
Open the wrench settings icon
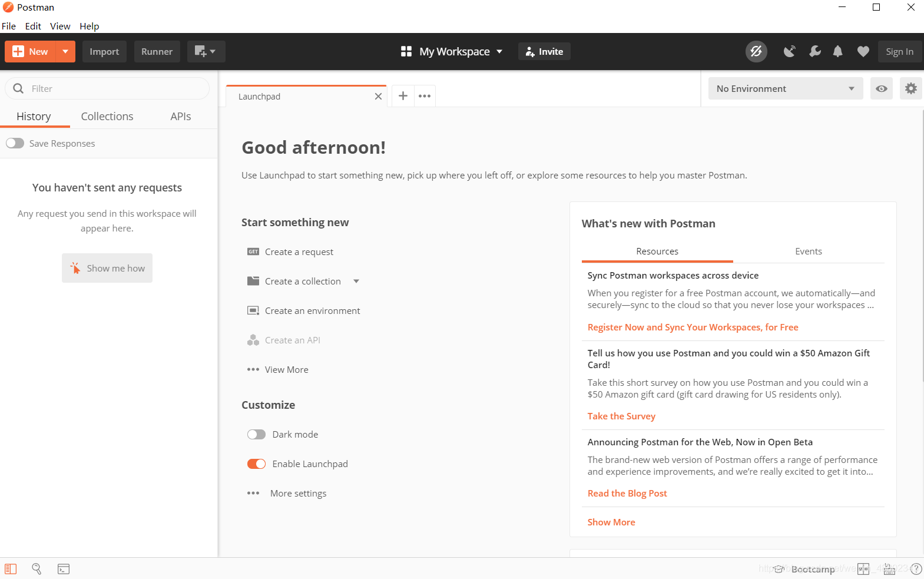pyautogui.click(x=815, y=51)
